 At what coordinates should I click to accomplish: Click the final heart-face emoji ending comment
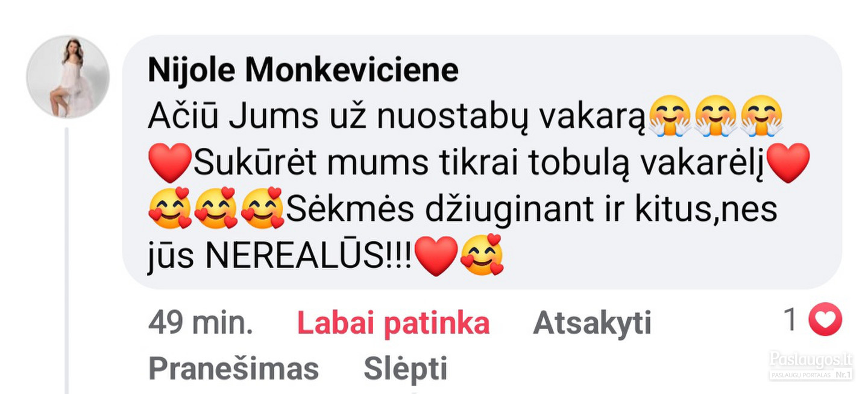point(482,255)
